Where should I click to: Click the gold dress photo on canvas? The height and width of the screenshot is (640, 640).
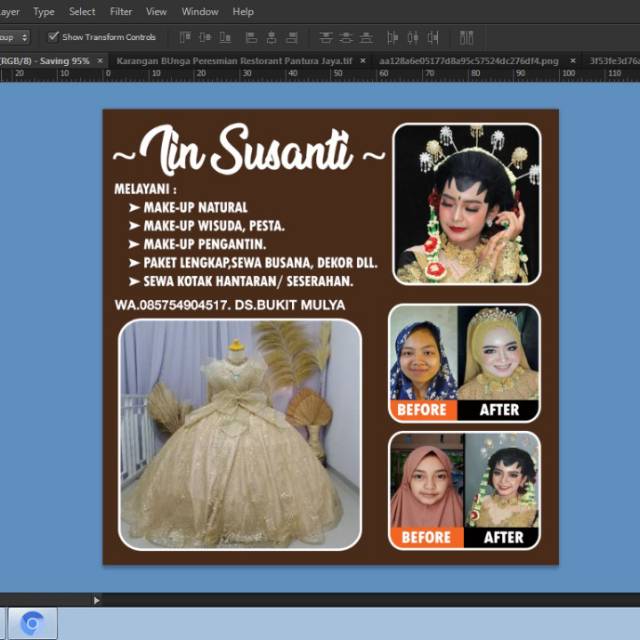[x=240, y=435]
